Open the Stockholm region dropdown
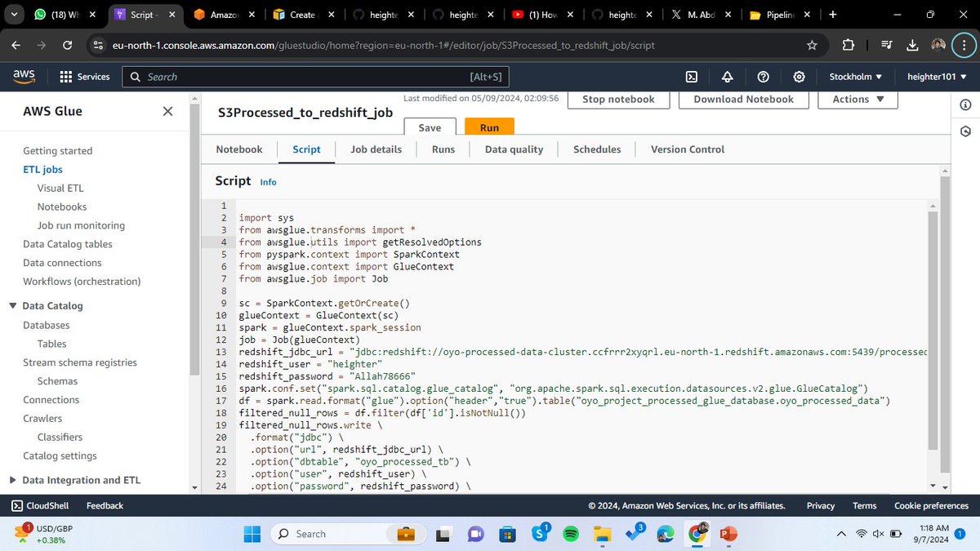Screen dimensions: 980x551 coord(856,77)
